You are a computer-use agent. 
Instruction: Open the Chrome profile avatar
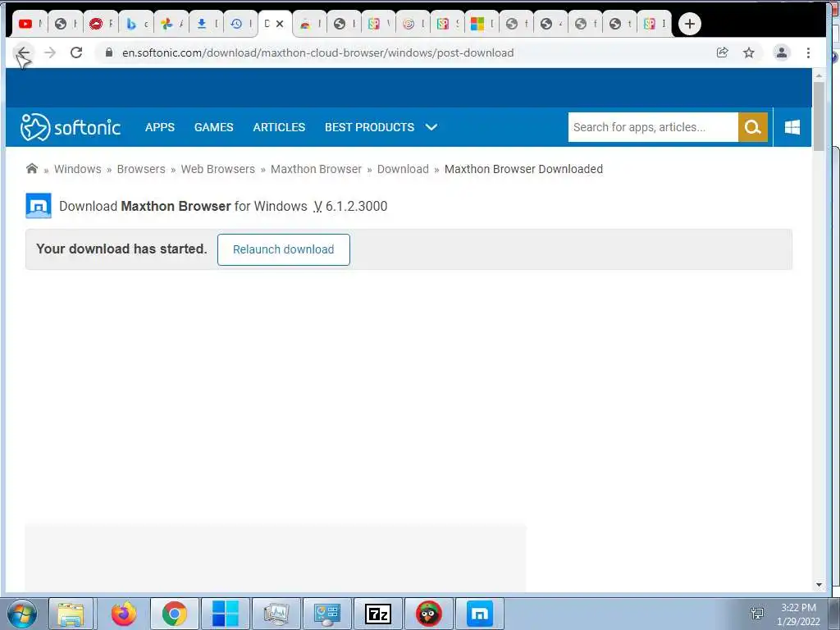(x=782, y=52)
